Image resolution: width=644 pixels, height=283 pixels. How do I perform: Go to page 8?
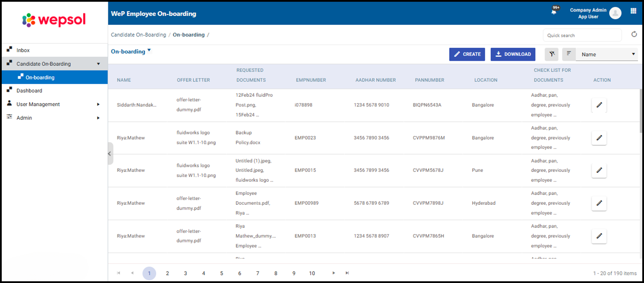coord(276,273)
